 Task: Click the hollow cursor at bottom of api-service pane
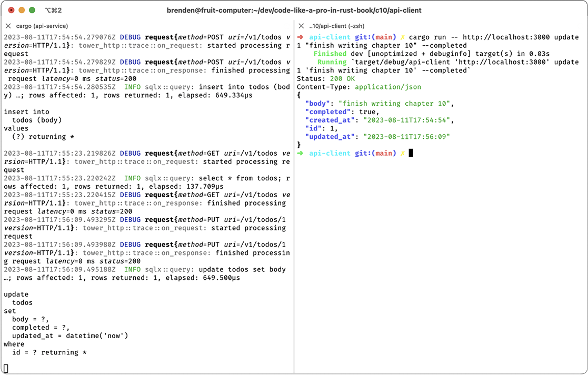coord(6,369)
